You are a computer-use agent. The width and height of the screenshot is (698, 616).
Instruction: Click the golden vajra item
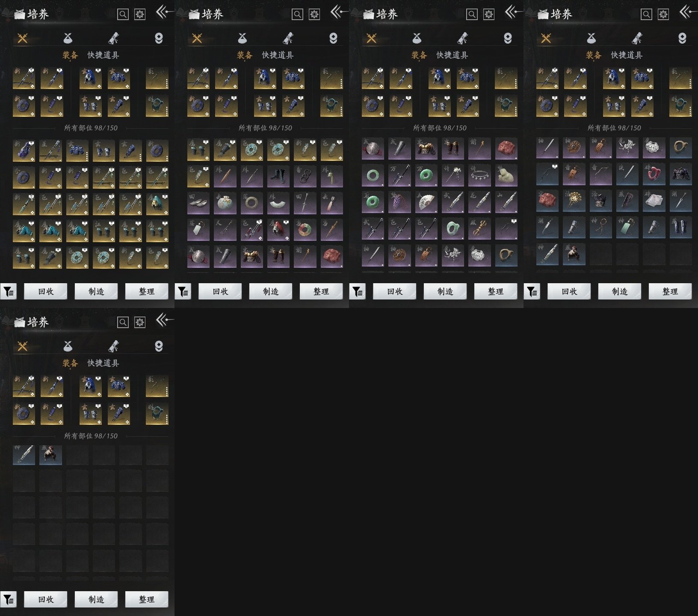click(x=479, y=229)
